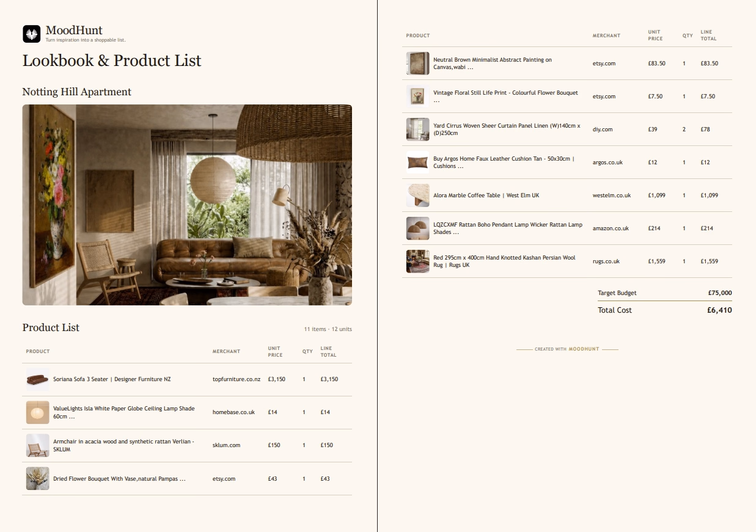756x532 pixels.
Task: Click the Target Budget value £75,000
Action: click(x=720, y=293)
